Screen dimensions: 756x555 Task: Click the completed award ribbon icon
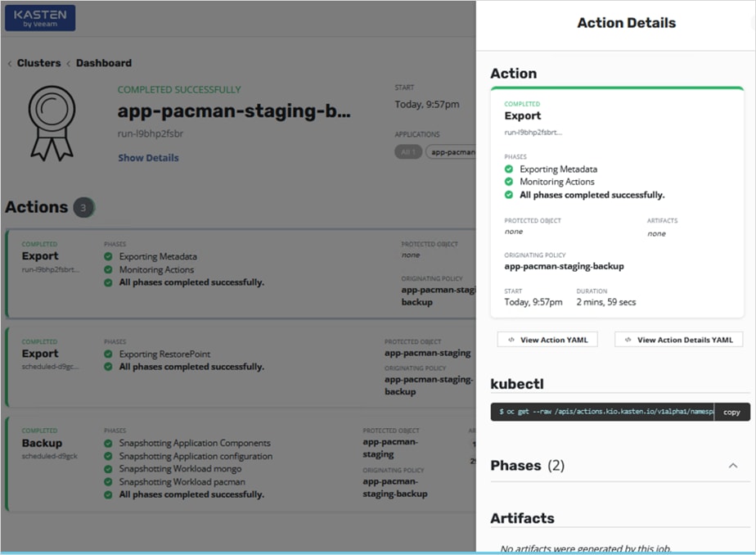pyautogui.click(x=52, y=124)
